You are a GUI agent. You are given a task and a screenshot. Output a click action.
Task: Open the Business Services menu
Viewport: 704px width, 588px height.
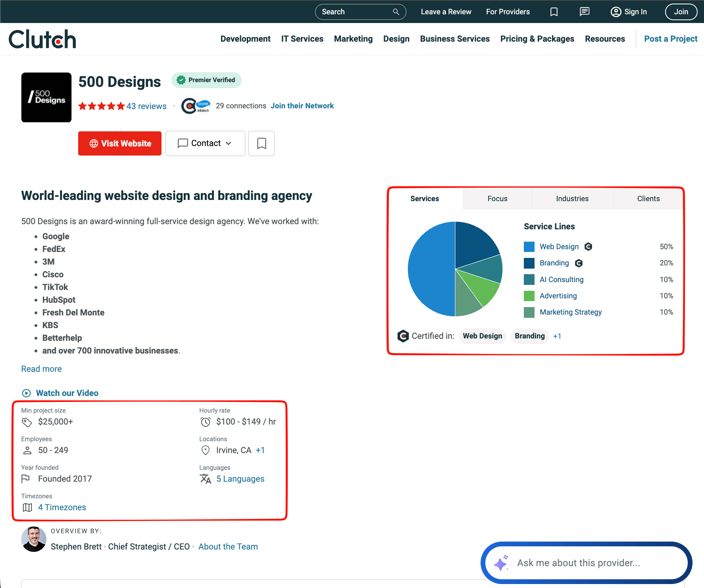pyautogui.click(x=455, y=39)
